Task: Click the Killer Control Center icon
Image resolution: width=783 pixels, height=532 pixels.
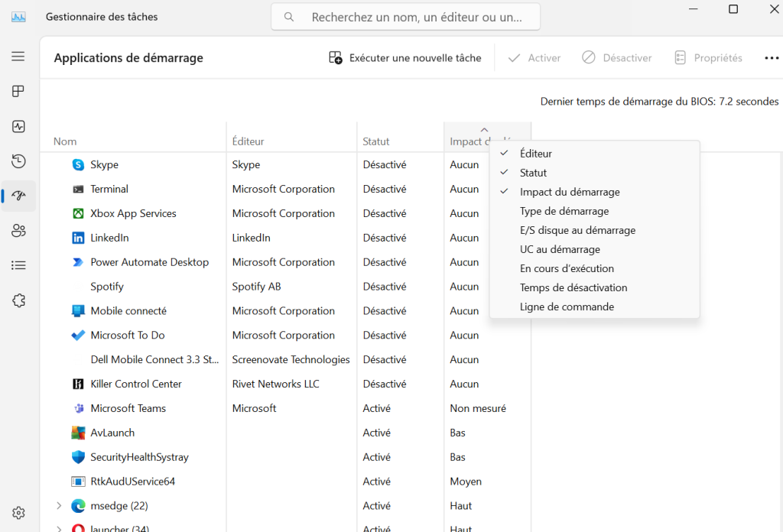Action: point(78,384)
